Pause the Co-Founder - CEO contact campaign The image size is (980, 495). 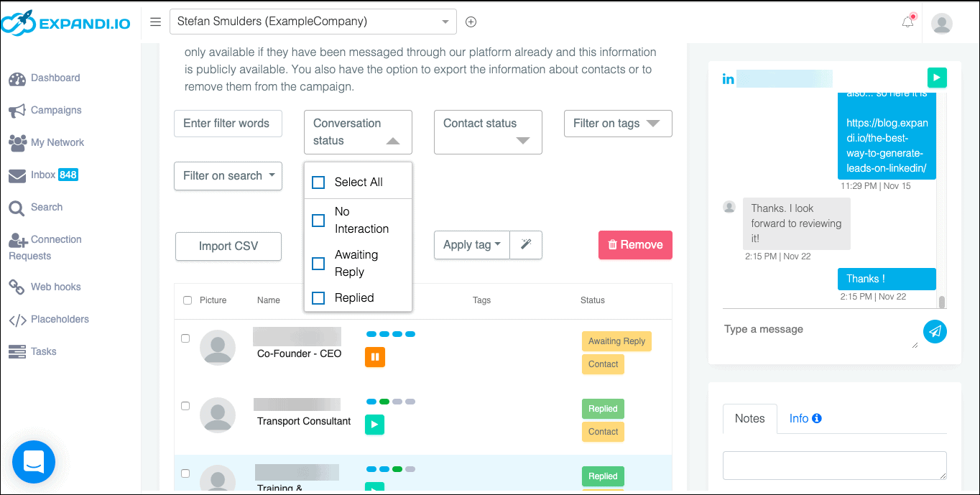click(375, 357)
